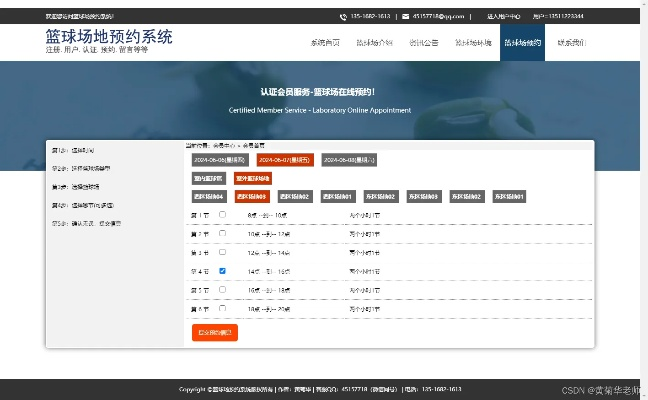The height and width of the screenshot is (400, 648).
Task: Click the 篮球场地预约系统 site title
Action: point(108,37)
